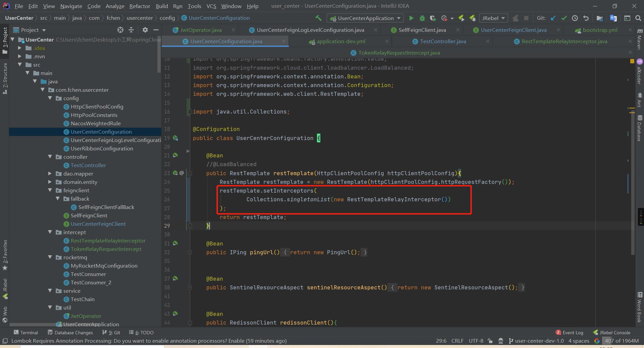Screen dimensions: 644x348
Task: Open the UserCenterApplication run configuration dropdown
Action: point(365,18)
